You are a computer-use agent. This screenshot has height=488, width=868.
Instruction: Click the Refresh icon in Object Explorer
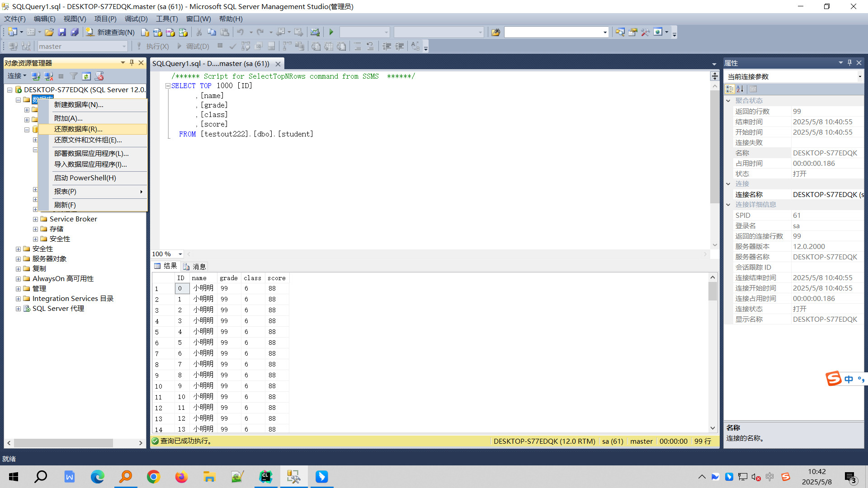(x=86, y=76)
